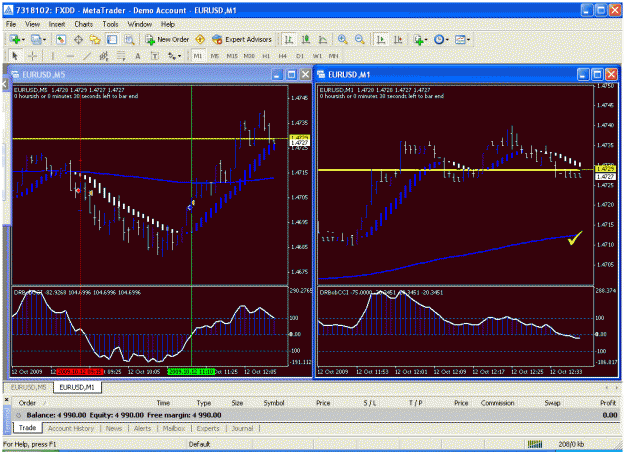The width and height of the screenshot is (625, 452).
Task: Open the Charts menu
Action: pyautogui.click(x=83, y=24)
